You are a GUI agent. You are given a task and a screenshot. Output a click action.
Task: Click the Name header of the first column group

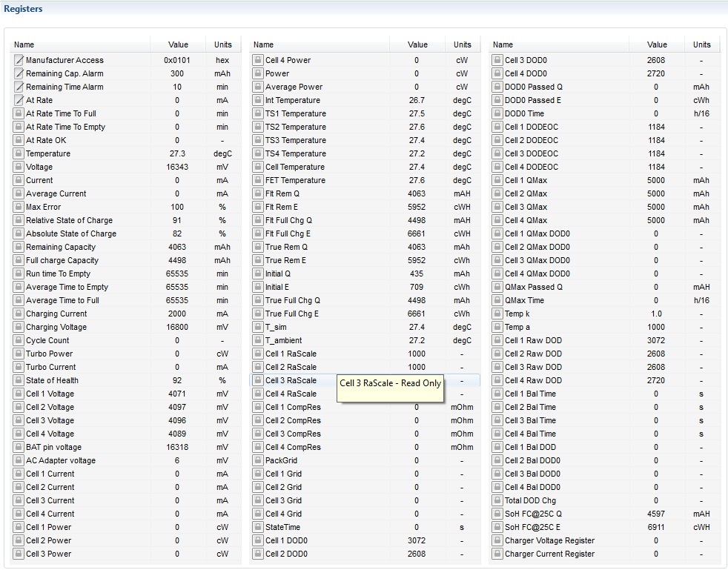click(24, 44)
